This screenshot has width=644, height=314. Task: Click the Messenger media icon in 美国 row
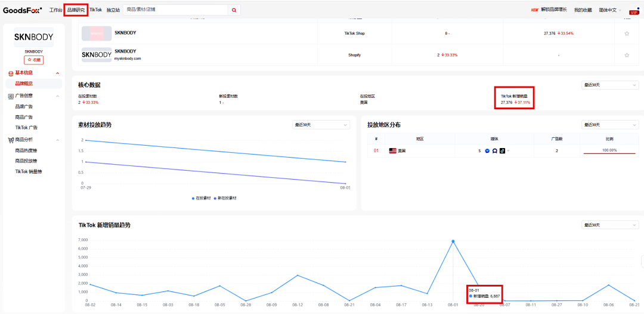click(x=487, y=151)
